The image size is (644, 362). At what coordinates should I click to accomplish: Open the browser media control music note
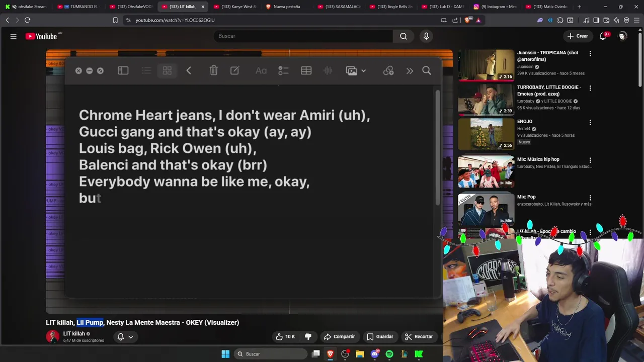[586, 20]
